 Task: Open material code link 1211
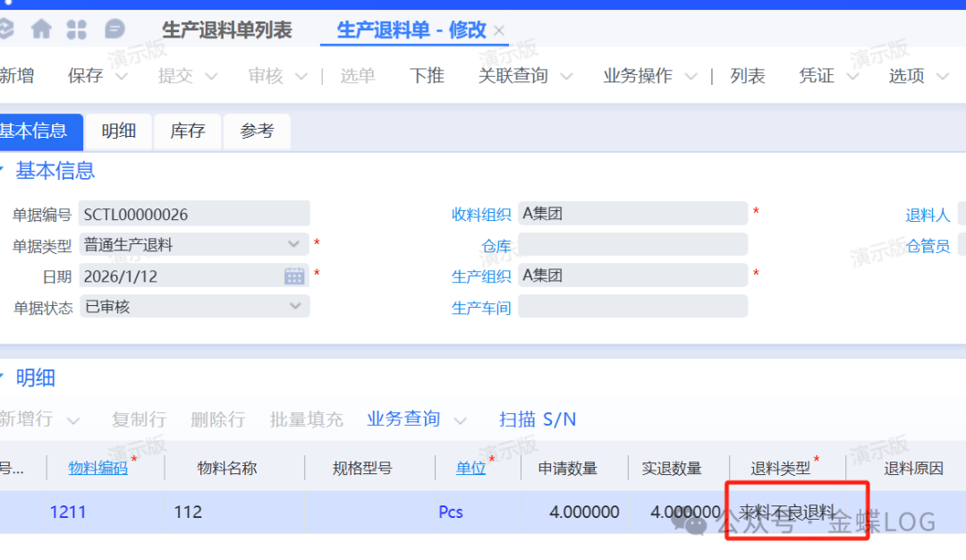[68, 513]
